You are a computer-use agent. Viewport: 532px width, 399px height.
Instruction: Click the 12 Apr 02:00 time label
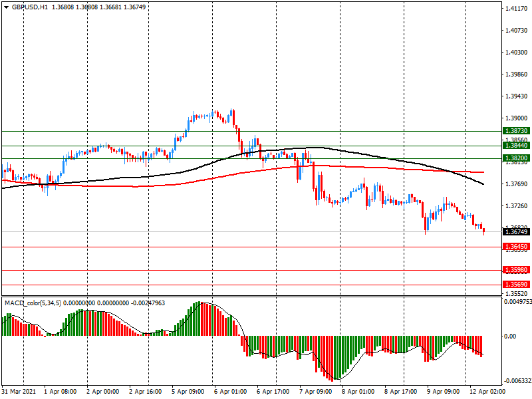[x=487, y=392]
